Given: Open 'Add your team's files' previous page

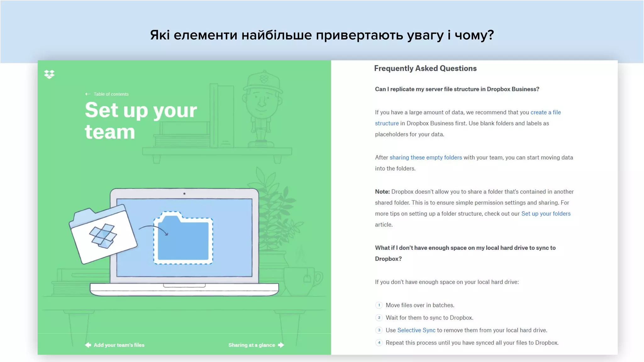Looking at the screenshot, I should point(119,345).
